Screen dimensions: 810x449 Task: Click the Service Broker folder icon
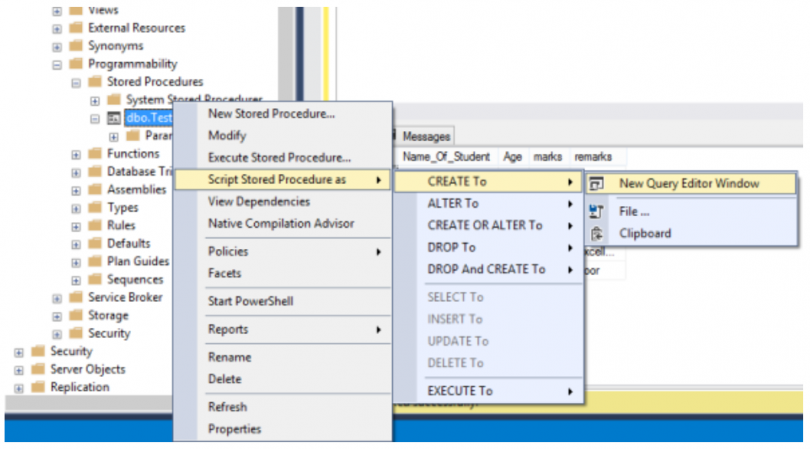click(x=77, y=298)
